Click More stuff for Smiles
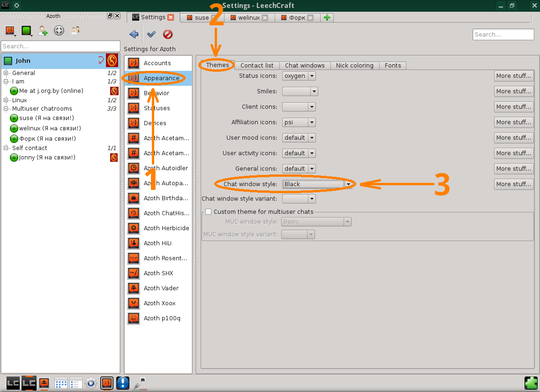Image resolution: width=540 pixels, height=392 pixels. (x=513, y=91)
